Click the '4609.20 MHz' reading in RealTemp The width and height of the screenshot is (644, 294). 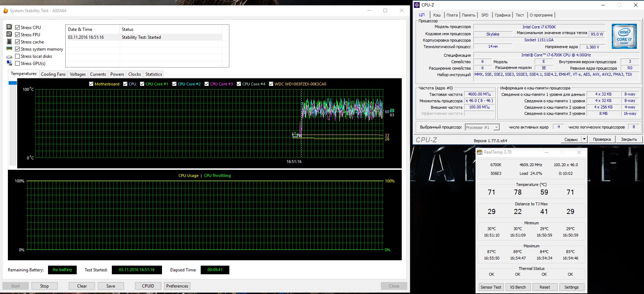pos(531,165)
